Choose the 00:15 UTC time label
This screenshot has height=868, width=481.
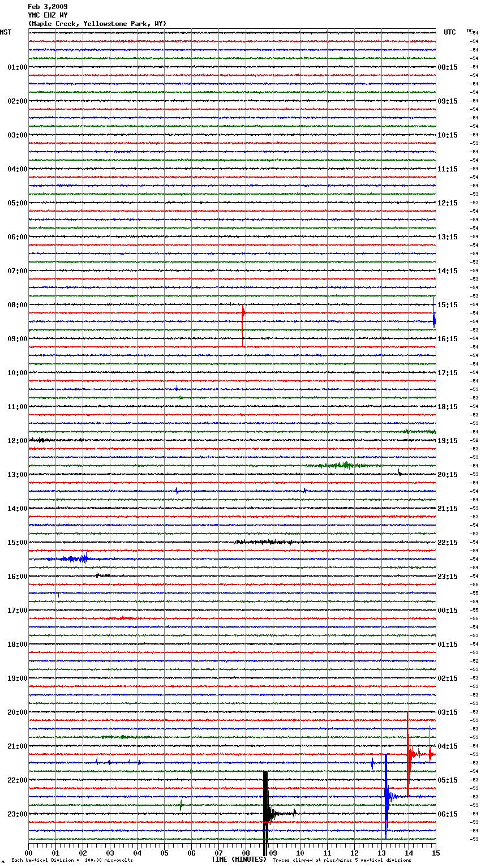click(448, 611)
